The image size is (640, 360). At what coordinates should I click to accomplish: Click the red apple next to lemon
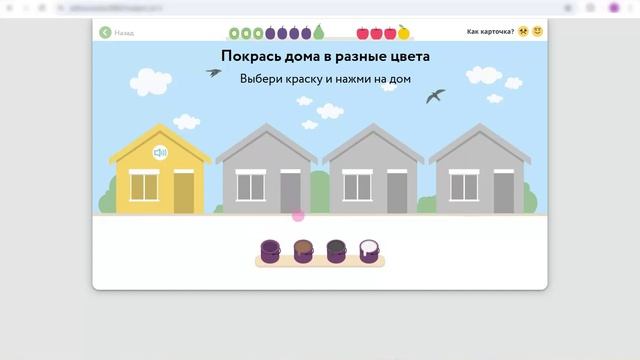[390, 33]
